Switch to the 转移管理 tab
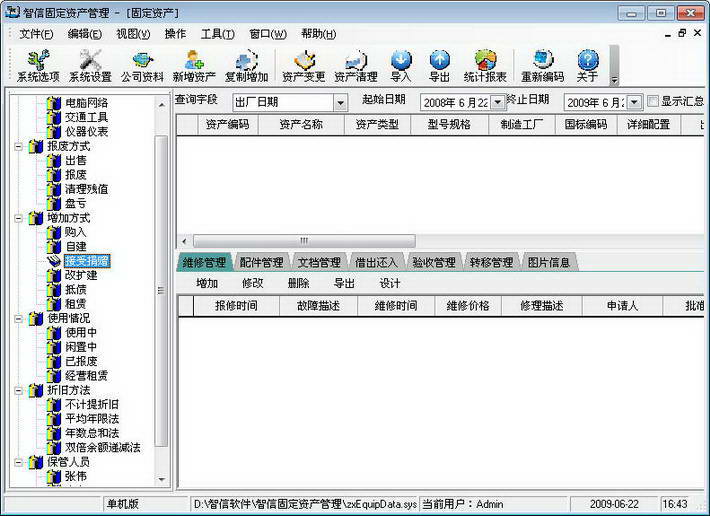The height and width of the screenshot is (516, 710). 491,262
